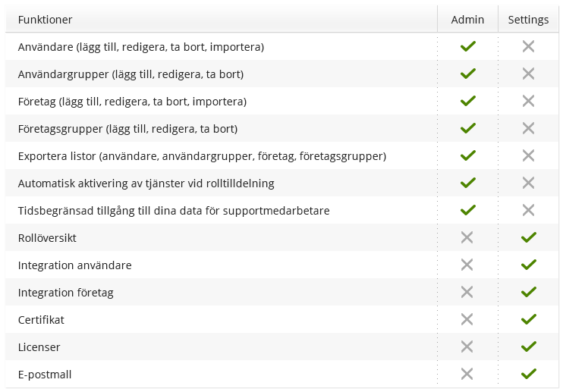Select the Rollöversikt row label
The image size is (563, 392).
coord(47,238)
